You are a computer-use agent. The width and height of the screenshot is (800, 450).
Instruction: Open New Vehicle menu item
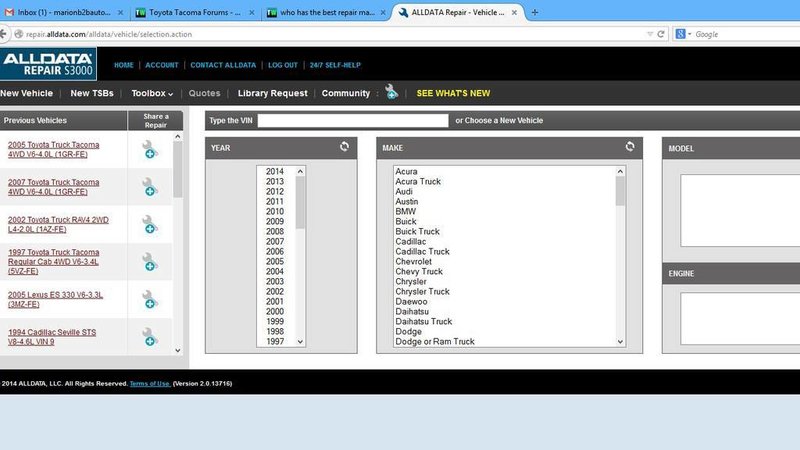[27, 93]
